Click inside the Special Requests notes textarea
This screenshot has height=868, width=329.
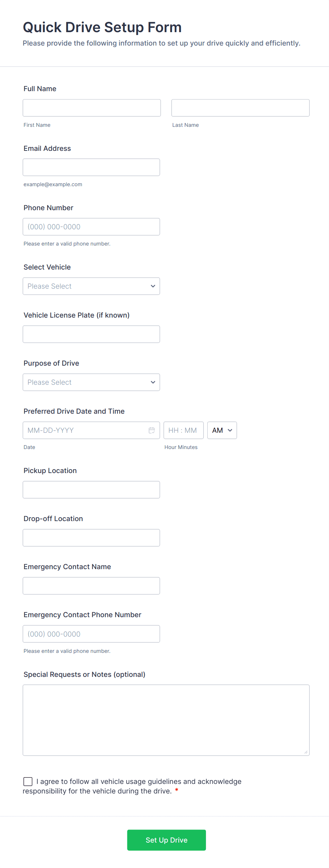click(x=166, y=720)
